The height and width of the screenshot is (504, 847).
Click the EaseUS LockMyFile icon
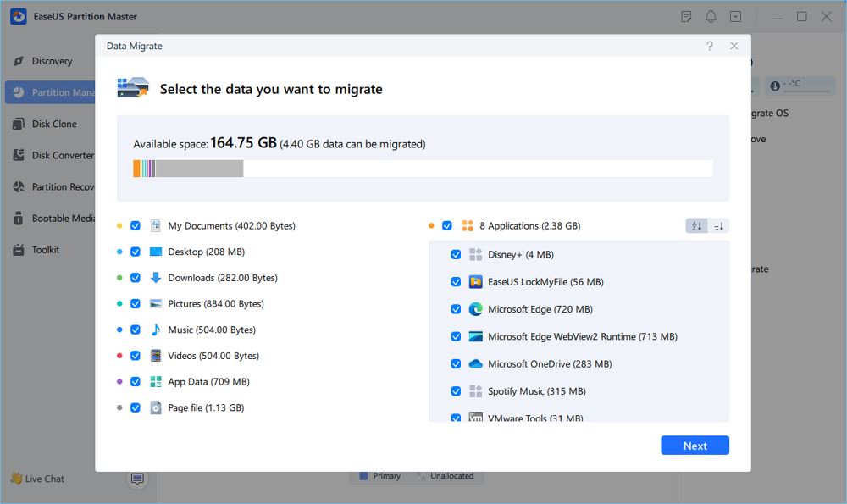475,282
